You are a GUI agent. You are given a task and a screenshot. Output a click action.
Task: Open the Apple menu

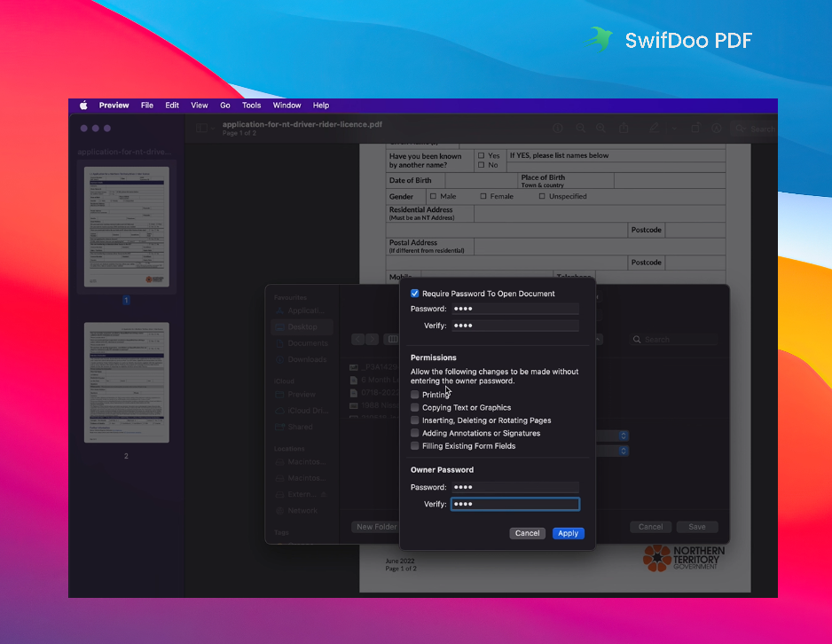[83, 105]
